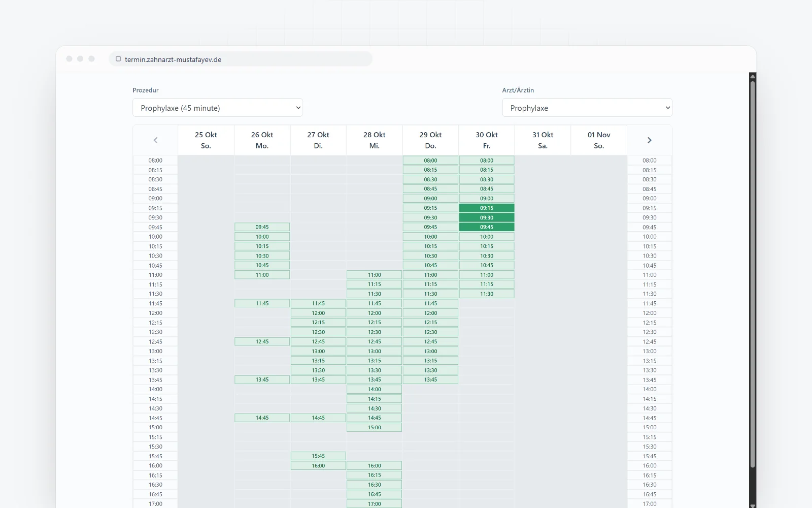Image resolution: width=812 pixels, height=508 pixels.
Task: Select 08:00 on Friday 30 Okt
Action: click(487, 160)
